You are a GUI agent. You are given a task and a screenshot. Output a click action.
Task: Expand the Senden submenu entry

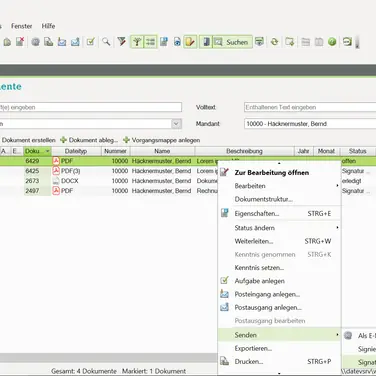(279, 335)
